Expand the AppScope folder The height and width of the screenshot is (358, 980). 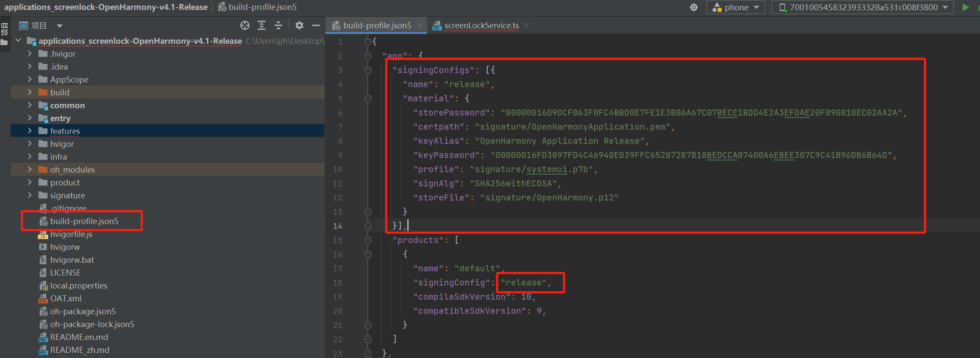[30, 79]
